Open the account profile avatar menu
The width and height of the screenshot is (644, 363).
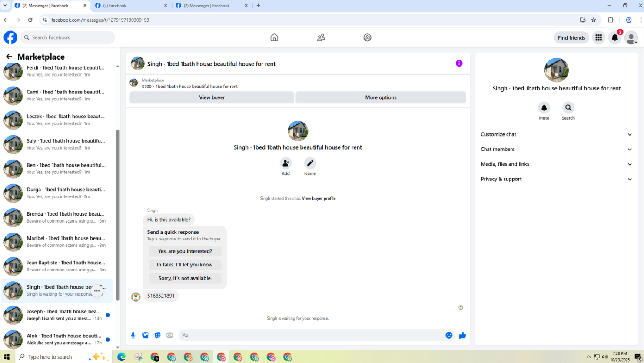(631, 37)
